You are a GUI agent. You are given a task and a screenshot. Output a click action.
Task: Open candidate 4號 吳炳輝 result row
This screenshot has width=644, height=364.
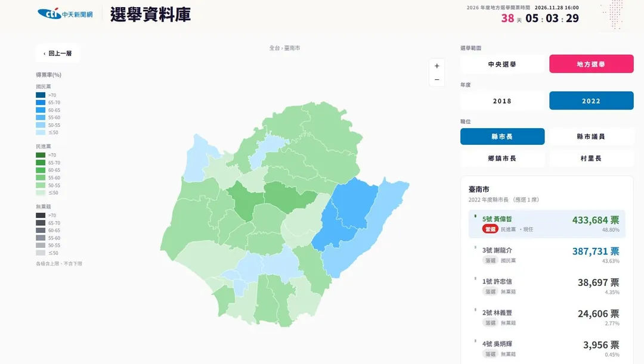(x=547, y=349)
